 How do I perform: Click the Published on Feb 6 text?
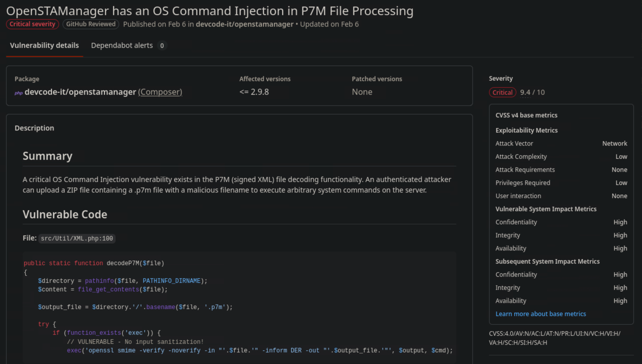154,24
